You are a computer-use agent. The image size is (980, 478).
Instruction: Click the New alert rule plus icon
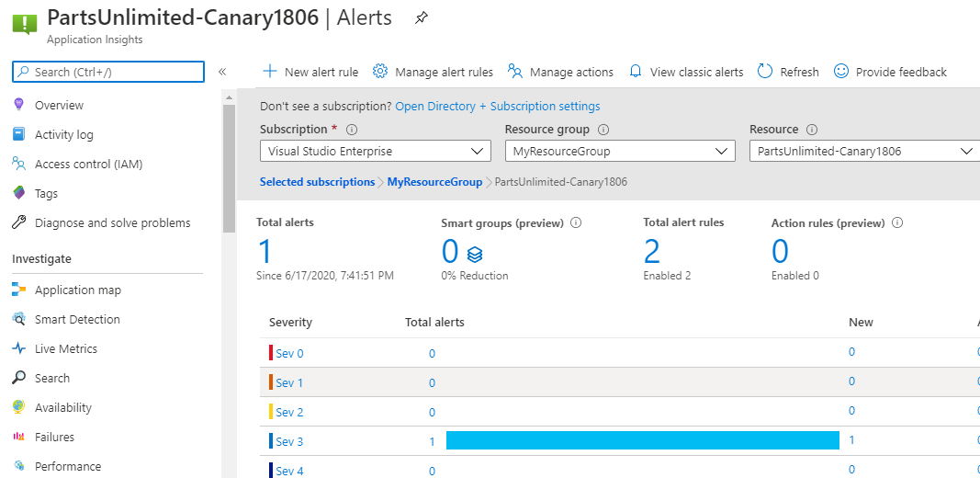click(x=269, y=72)
